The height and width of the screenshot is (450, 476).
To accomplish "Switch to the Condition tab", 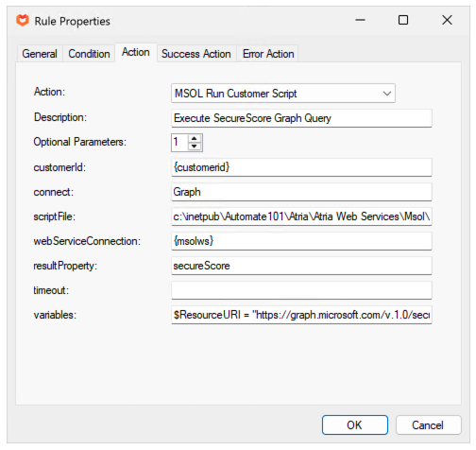I will click(89, 54).
